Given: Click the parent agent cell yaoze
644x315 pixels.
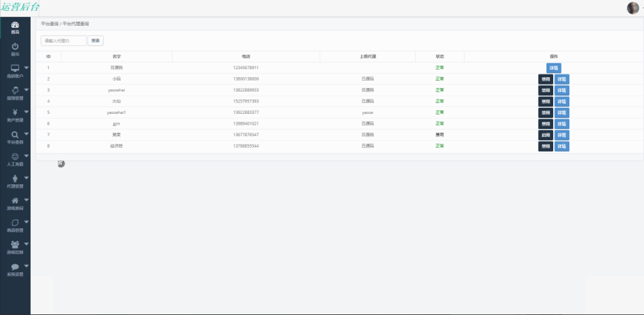Looking at the screenshot, I should pos(368,112).
